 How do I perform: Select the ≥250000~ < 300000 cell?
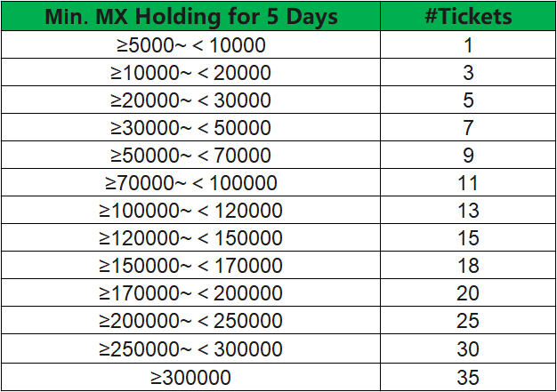pyautogui.click(x=190, y=348)
